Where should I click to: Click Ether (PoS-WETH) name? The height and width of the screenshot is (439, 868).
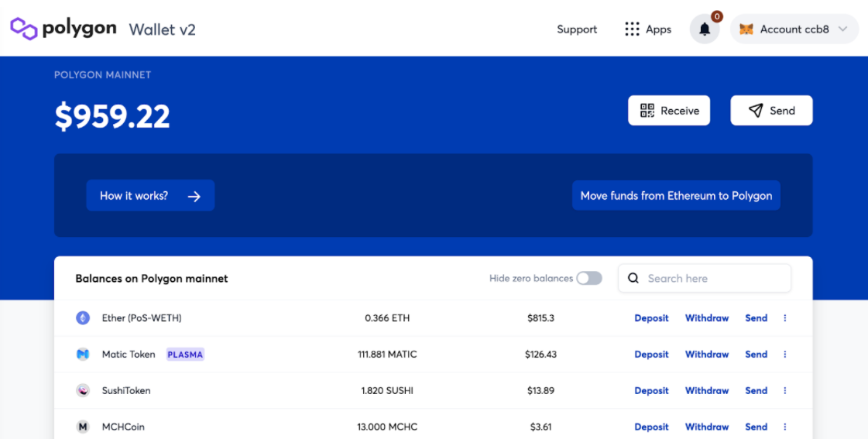click(142, 317)
